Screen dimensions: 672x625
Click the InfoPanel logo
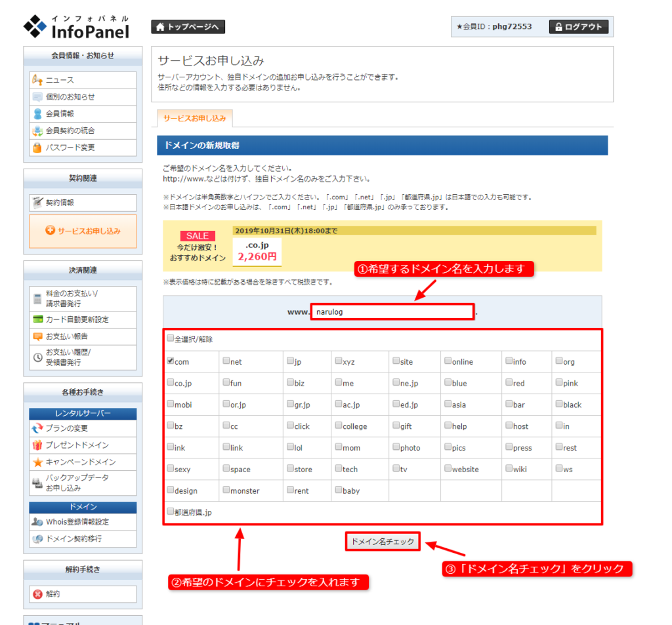click(76, 27)
